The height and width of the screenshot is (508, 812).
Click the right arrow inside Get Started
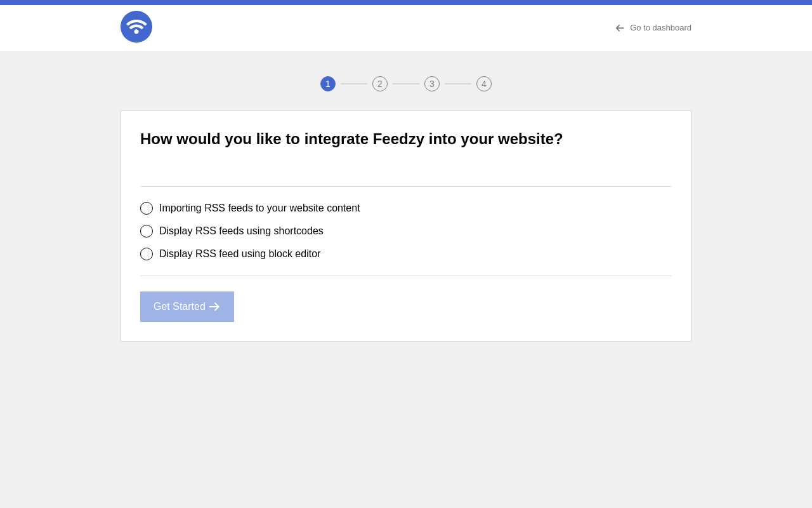pyautogui.click(x=214, y=307)
